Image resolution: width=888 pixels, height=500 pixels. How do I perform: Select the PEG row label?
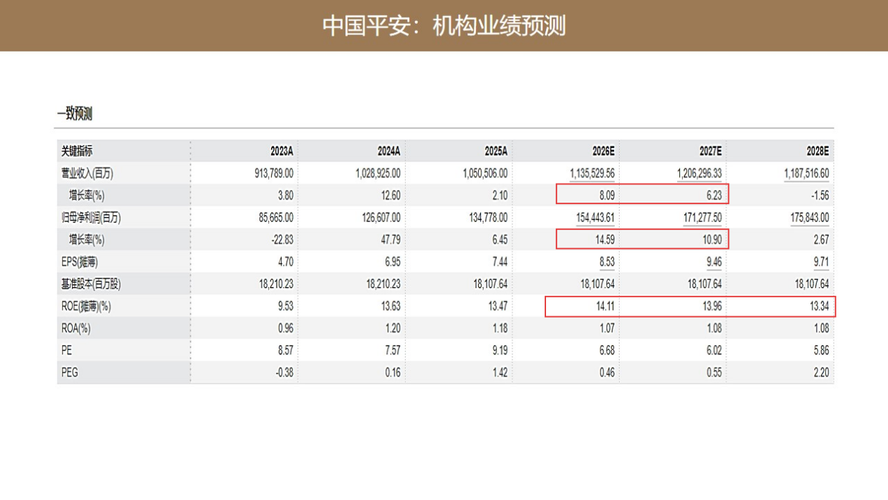(70, 373)
